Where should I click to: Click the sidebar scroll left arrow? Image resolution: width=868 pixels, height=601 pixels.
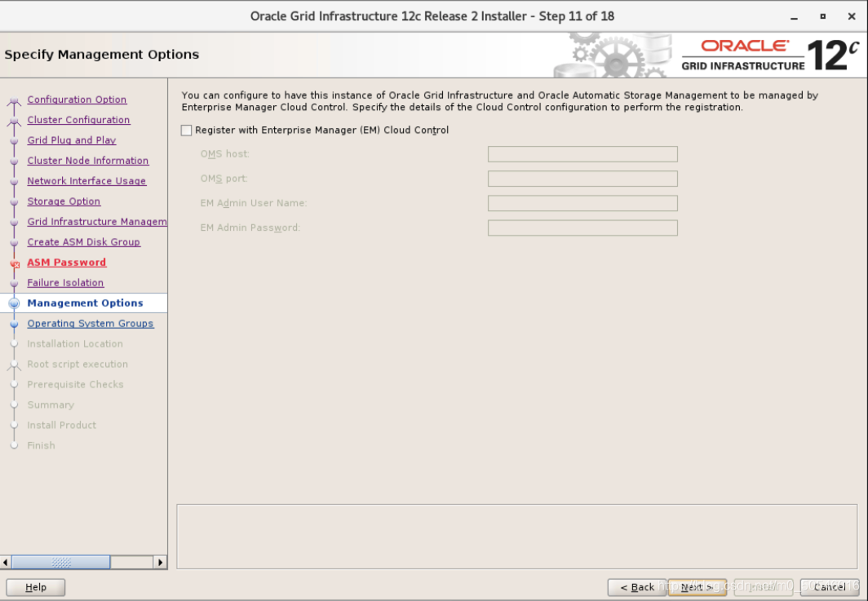6,562
